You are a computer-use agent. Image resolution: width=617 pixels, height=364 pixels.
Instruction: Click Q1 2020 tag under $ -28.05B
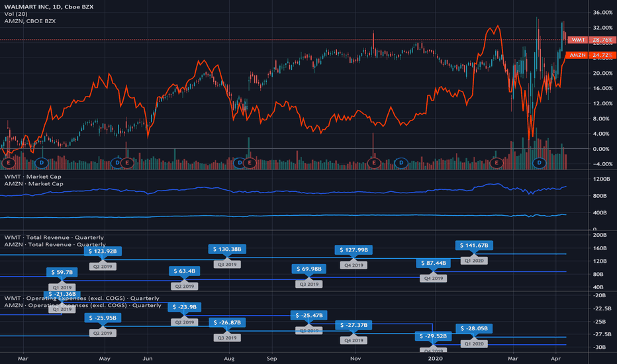(x=474, y=343)
